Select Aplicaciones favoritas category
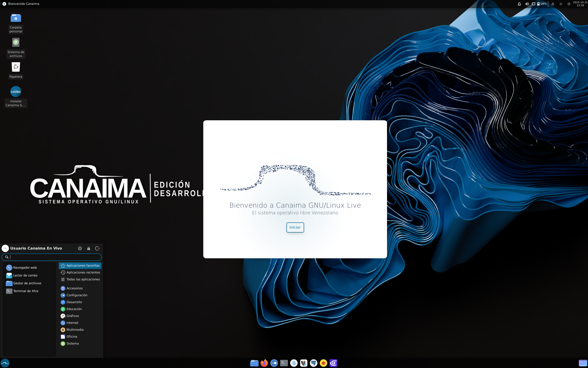Viewport: 588px width, 368px height. [x=80, y=265]
